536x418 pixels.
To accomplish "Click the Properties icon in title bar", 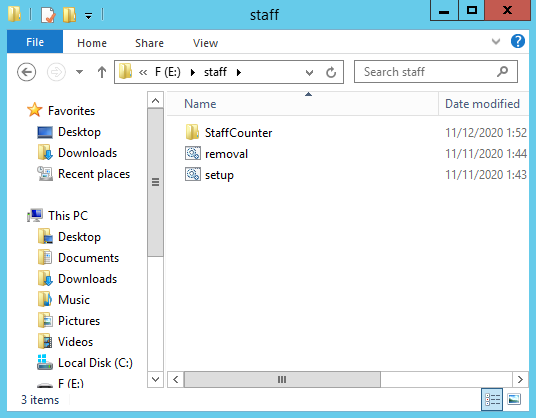I will (48, 15).
